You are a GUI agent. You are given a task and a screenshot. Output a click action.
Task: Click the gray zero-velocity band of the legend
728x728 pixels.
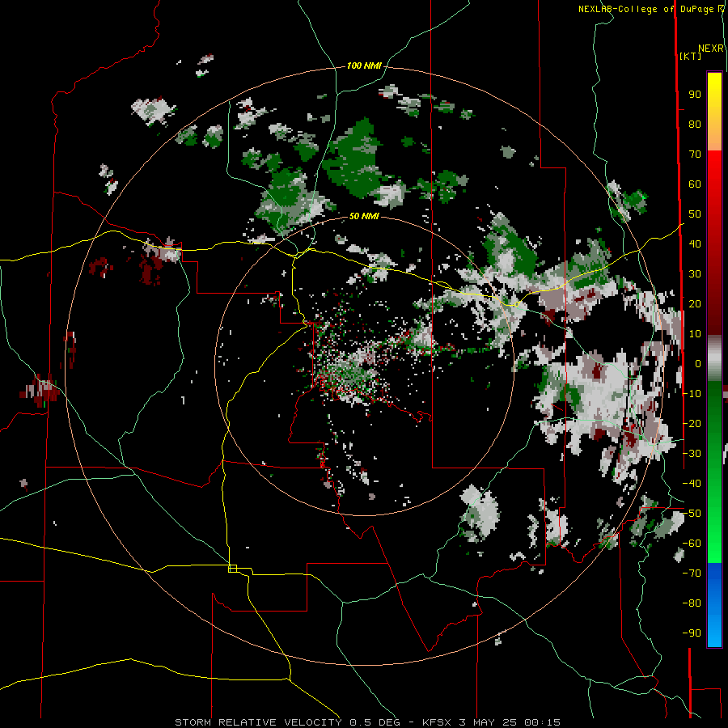(714, 358)
